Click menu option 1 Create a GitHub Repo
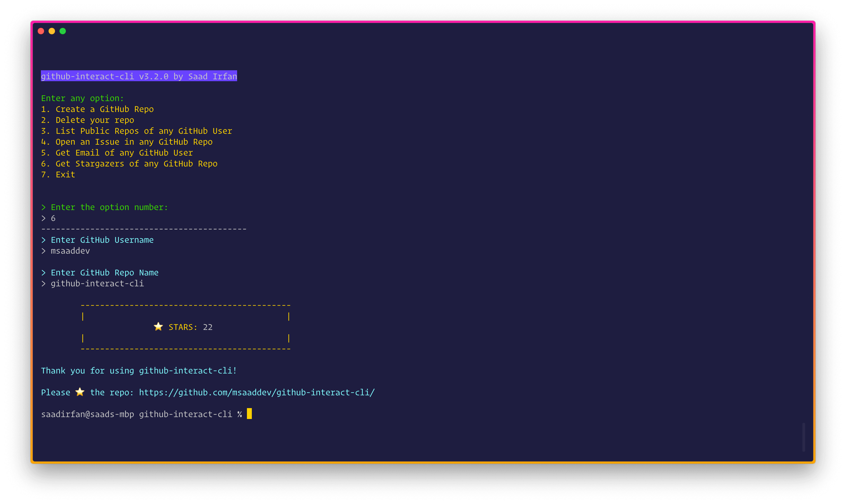The height and width of the screenshot is (504, 846). coord(97,109)
